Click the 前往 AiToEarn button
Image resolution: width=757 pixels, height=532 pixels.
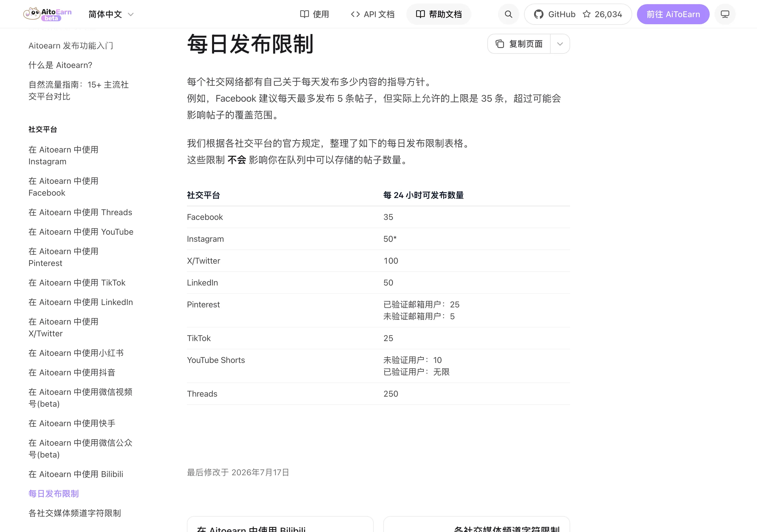(673, 14)
